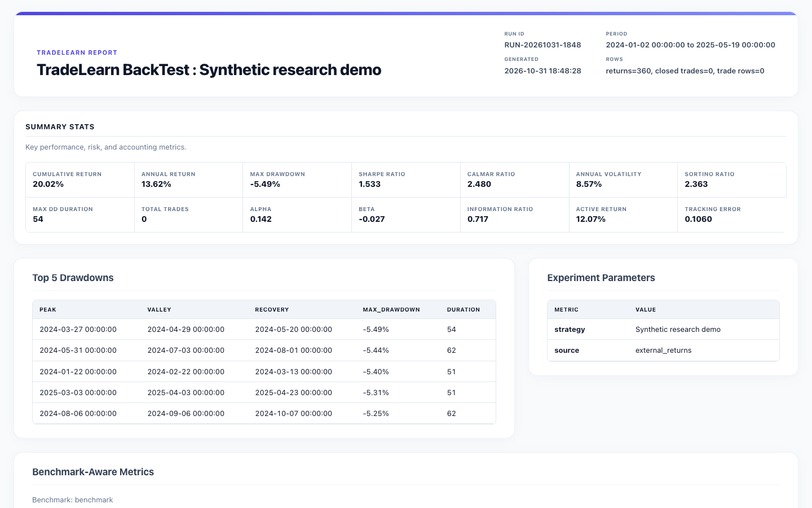The width and height of the screenshot is (812, 508).
Task: Click the Information Ratio value 0.717
Action: pyautogui.click(x=478, y=220)
